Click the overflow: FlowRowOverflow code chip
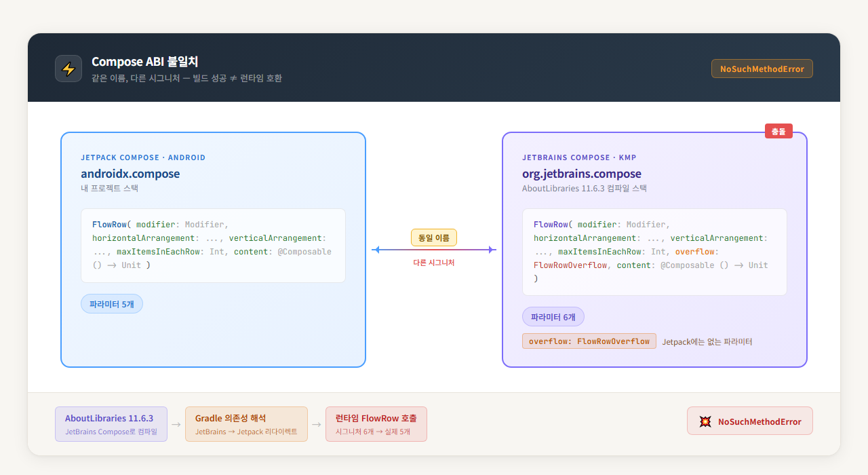The width and height of the screenshot is (868, 475). pyautogui.click(x=589, y=341)
